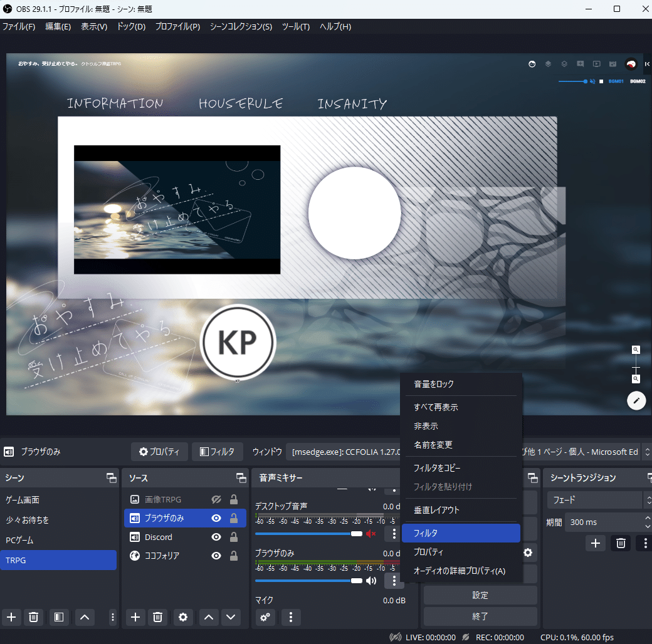Pop out the Sources dock
Viewport: 652px width, 644px height.
[241, 478]
